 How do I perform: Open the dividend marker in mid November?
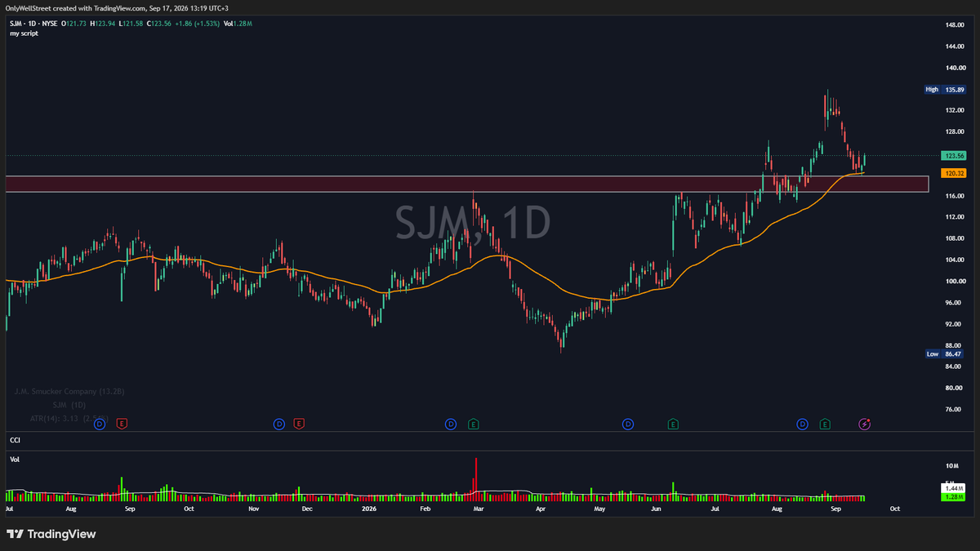[278, 424]
